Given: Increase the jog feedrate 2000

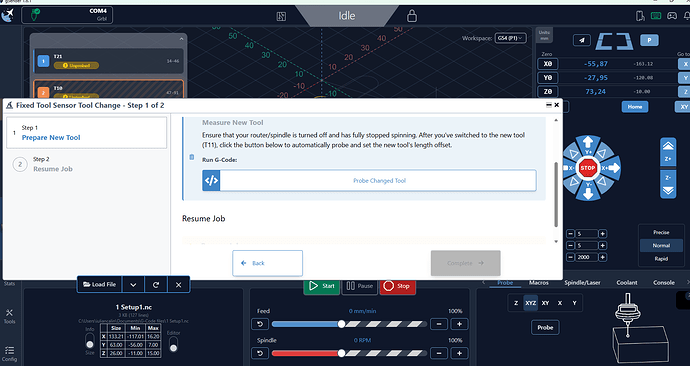Looking at the screenshot, I should 602,257.
